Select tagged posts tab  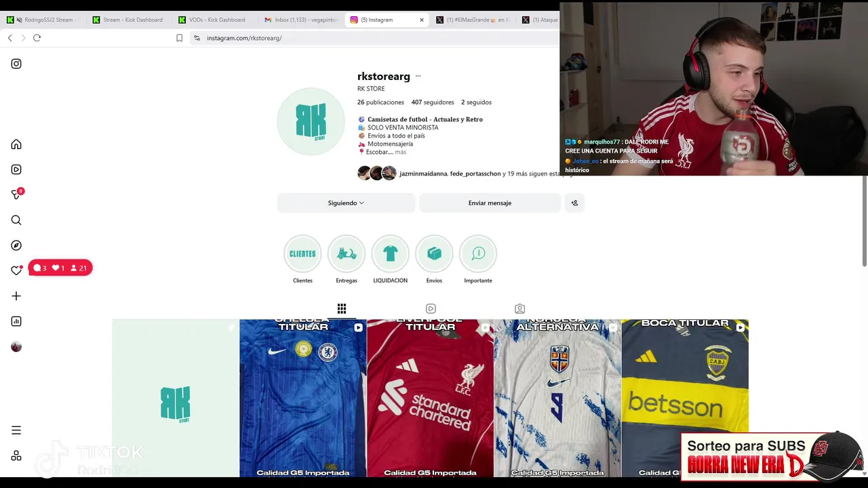pos(519,309)
